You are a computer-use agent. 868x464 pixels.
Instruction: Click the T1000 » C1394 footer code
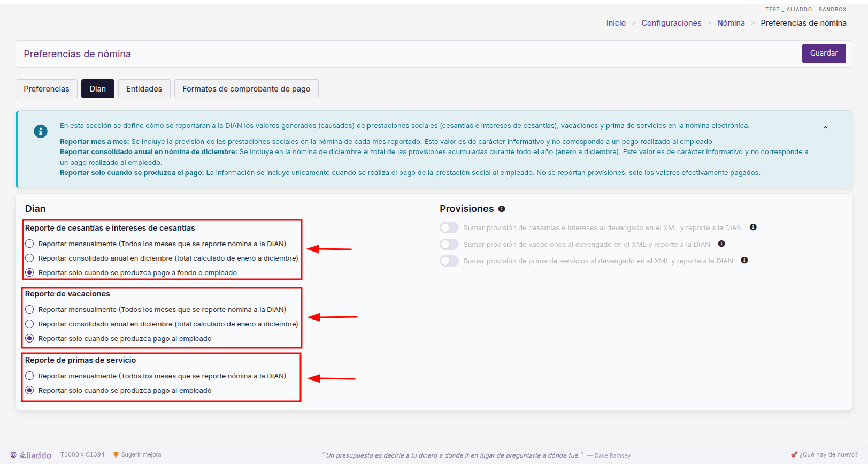(82, 454)
